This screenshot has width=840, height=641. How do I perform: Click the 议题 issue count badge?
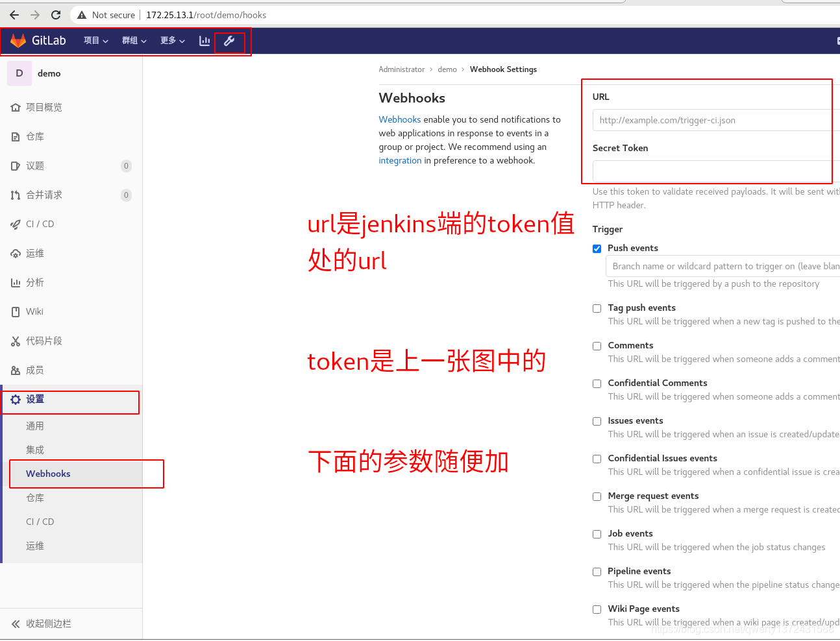(126, 166)
